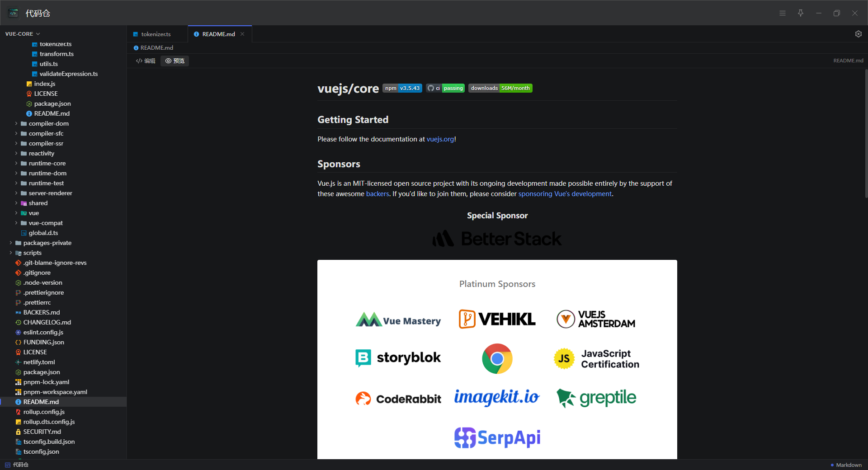Image resolution: width=868 pixels, height=470 pixels.
Task: Click the app logo icon in the title bar
Action: [14, 13]
